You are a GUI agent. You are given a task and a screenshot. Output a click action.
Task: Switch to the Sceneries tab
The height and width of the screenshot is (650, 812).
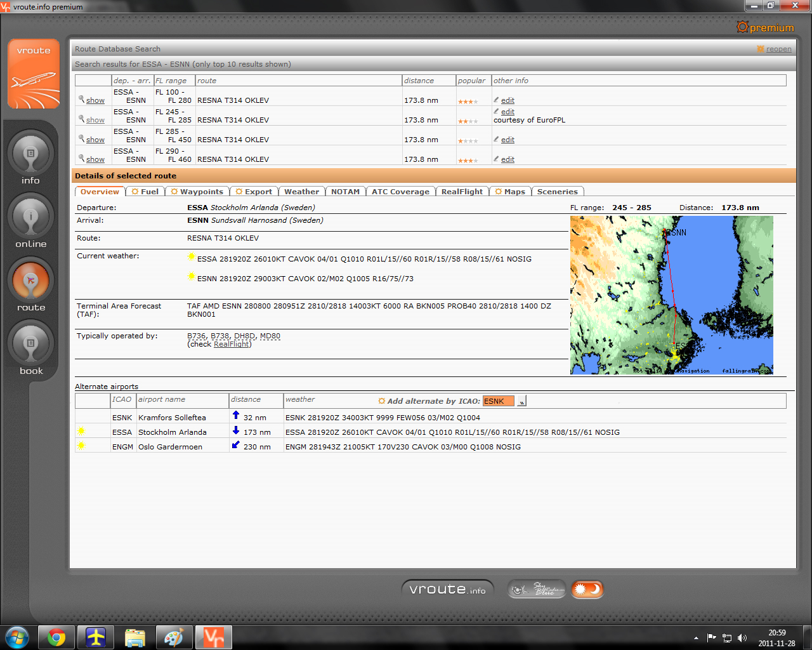558,192
